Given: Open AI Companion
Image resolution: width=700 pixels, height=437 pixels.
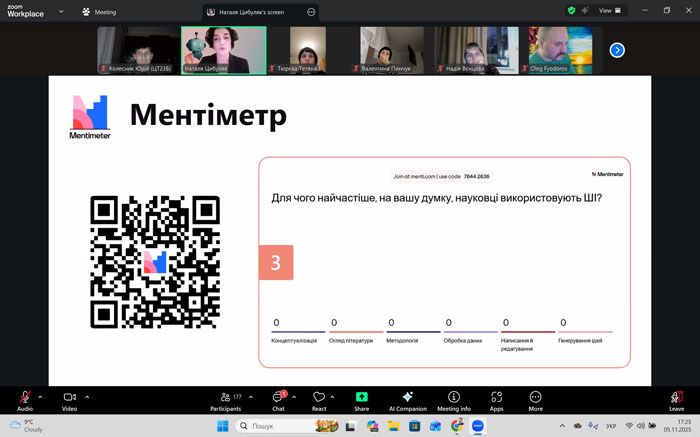Looking at the screenshot, I should (x=407, y=399).
